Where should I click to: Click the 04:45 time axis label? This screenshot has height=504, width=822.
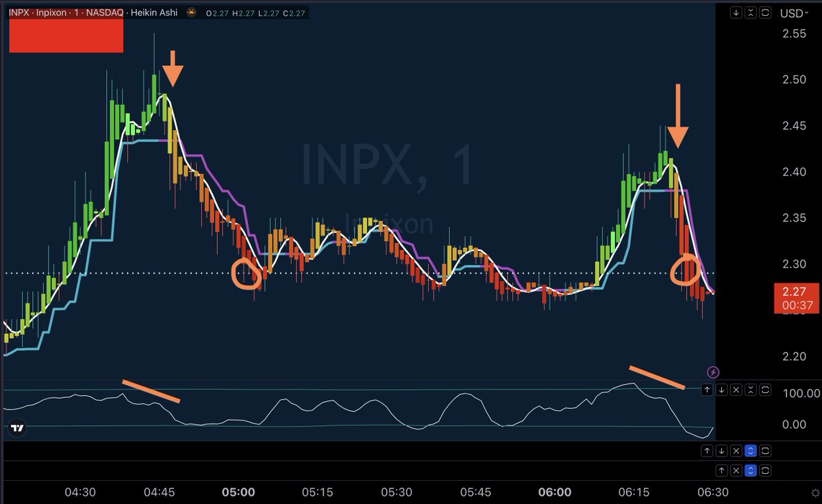point(160,492)
